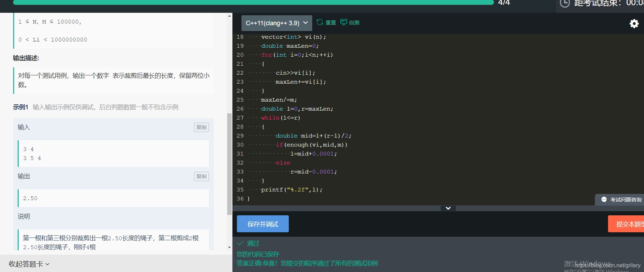Click the 输出描述 heading

26,58
